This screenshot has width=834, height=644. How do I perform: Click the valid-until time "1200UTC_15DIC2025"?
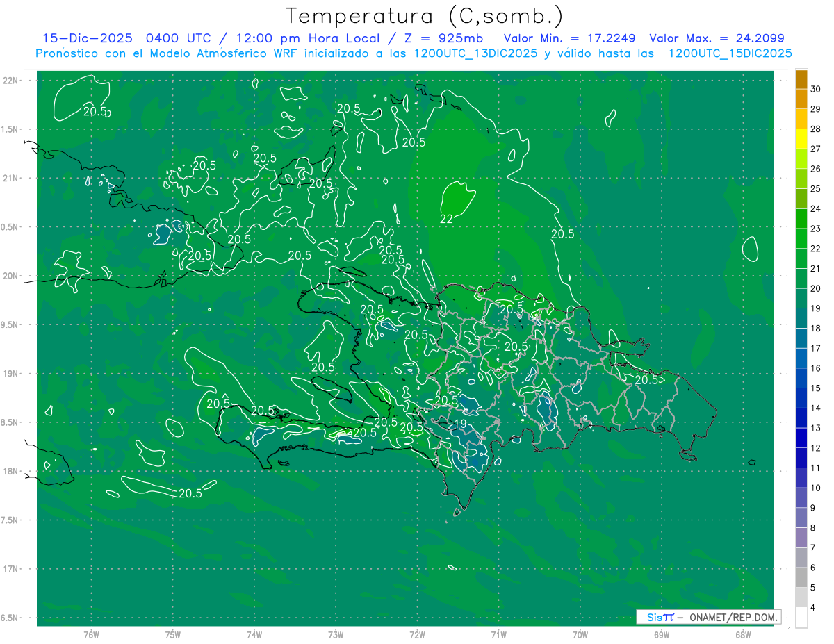(x=730, y=53)
